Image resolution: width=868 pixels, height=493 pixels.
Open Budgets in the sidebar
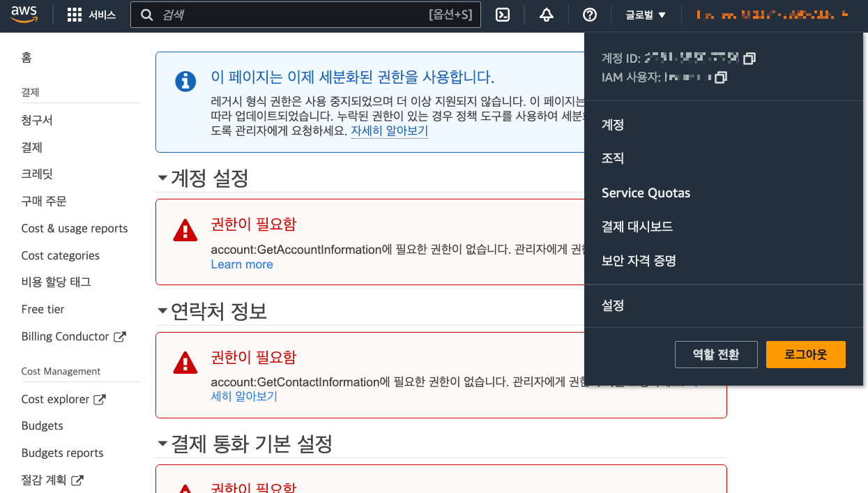[x=43, y=426]
